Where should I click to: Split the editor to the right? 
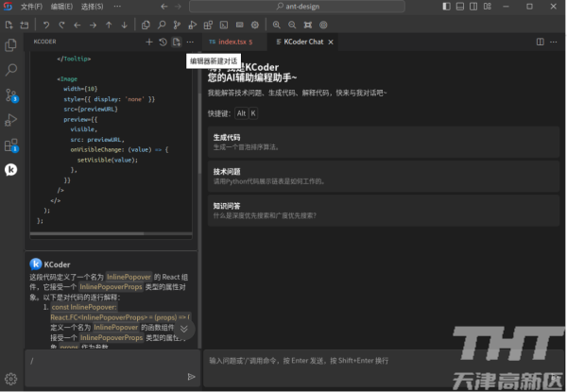click(540, 42)
